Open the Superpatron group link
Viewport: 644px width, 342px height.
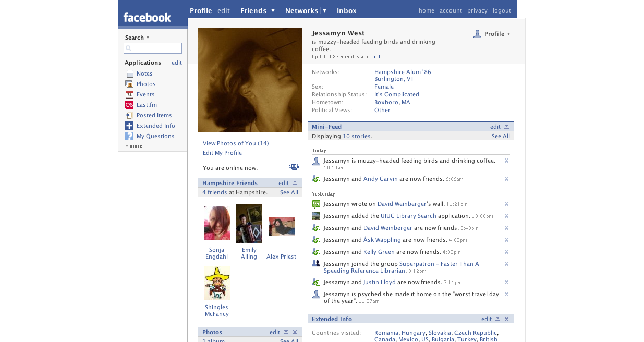[402, 267]
